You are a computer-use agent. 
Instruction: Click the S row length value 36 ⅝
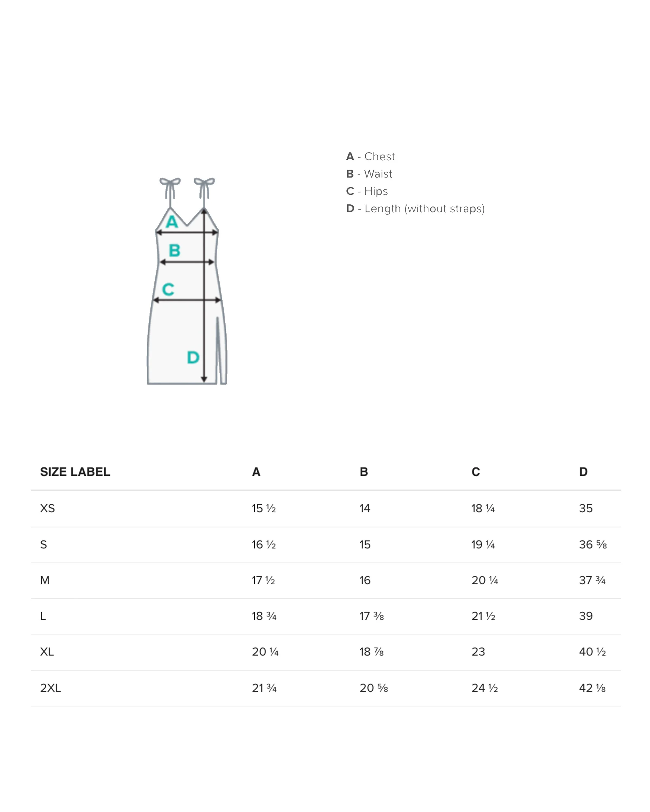pos(593,545)
